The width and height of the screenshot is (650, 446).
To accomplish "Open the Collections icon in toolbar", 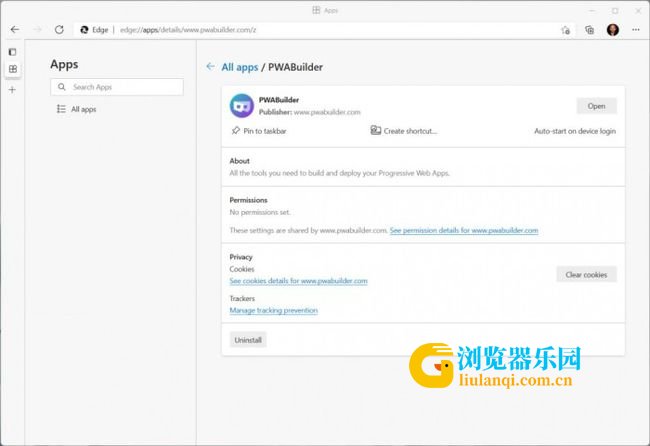I will point(589,30).
